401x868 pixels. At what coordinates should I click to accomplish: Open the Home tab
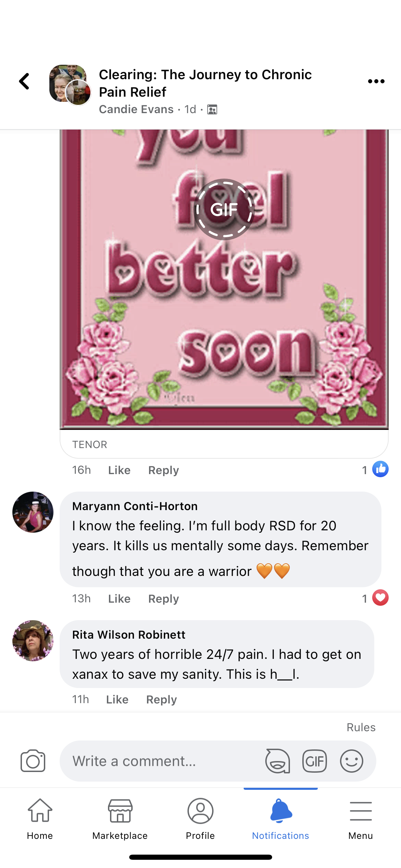40,819
